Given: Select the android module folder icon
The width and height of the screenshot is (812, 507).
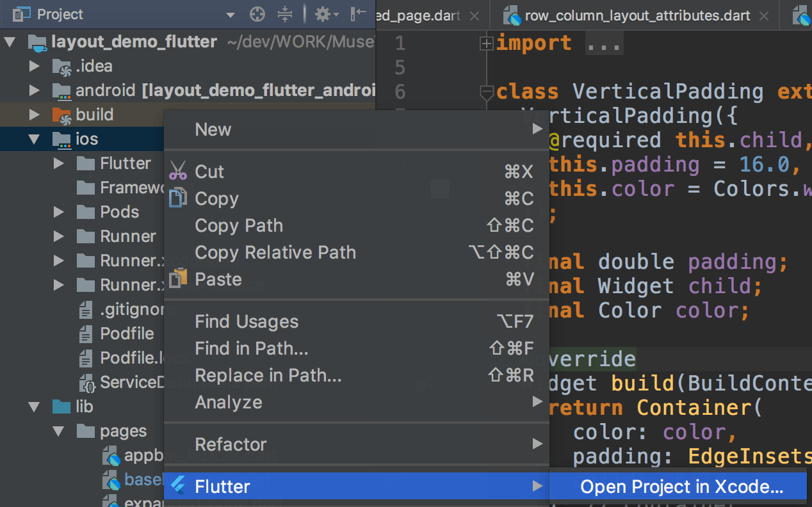Looking at the screenshot, I should pos(61,91).
